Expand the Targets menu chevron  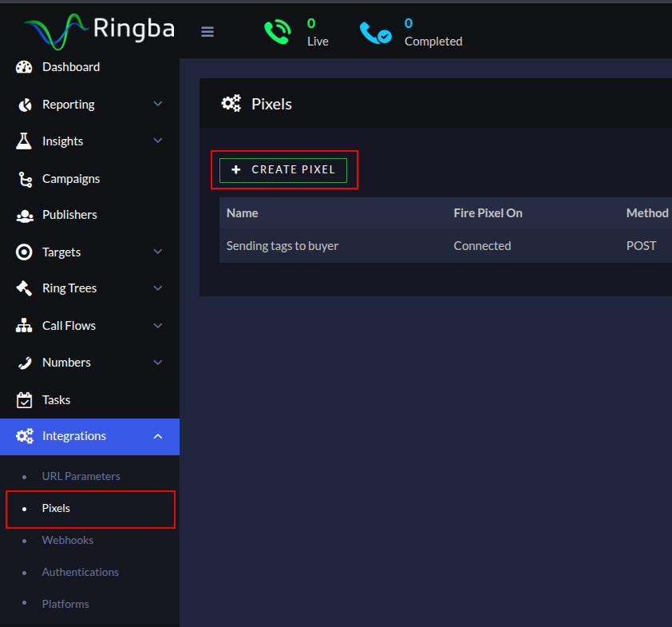point(158,252)
